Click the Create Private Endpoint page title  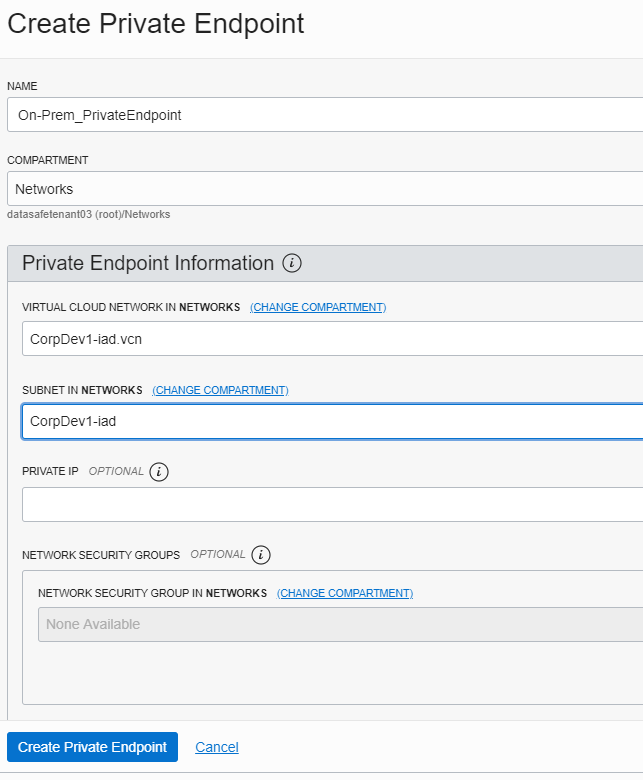(156, 24)
